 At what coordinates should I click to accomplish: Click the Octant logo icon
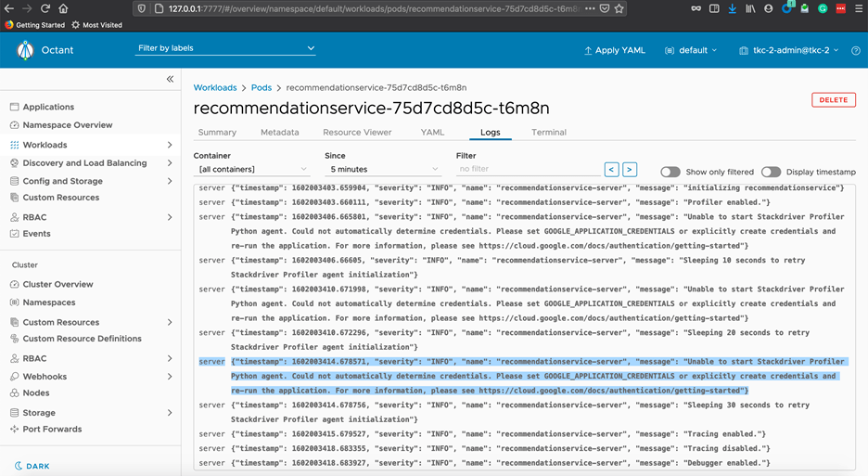(25, 51)
